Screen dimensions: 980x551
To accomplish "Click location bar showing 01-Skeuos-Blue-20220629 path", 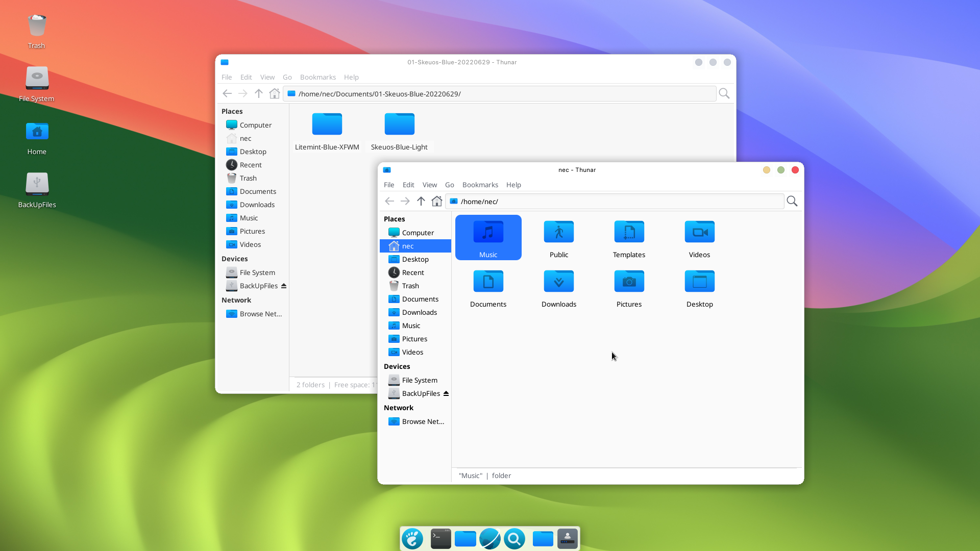I will (500, 94).
